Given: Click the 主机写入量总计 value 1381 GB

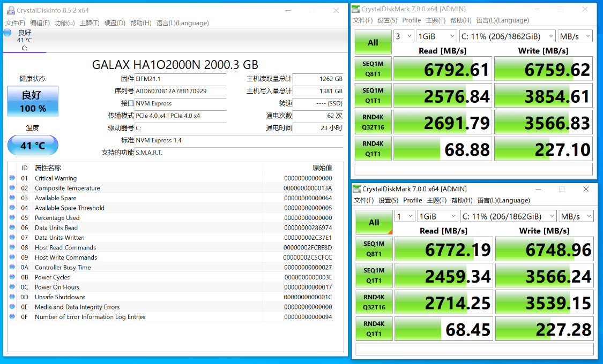Looking at the screenshot, I should click(318, 91).
